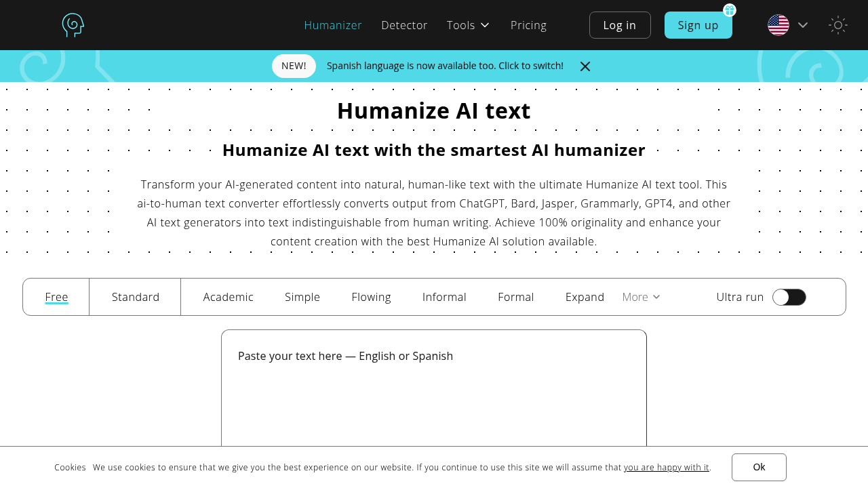Dismiss the Spanish language banner with the X

pos(585,66)
